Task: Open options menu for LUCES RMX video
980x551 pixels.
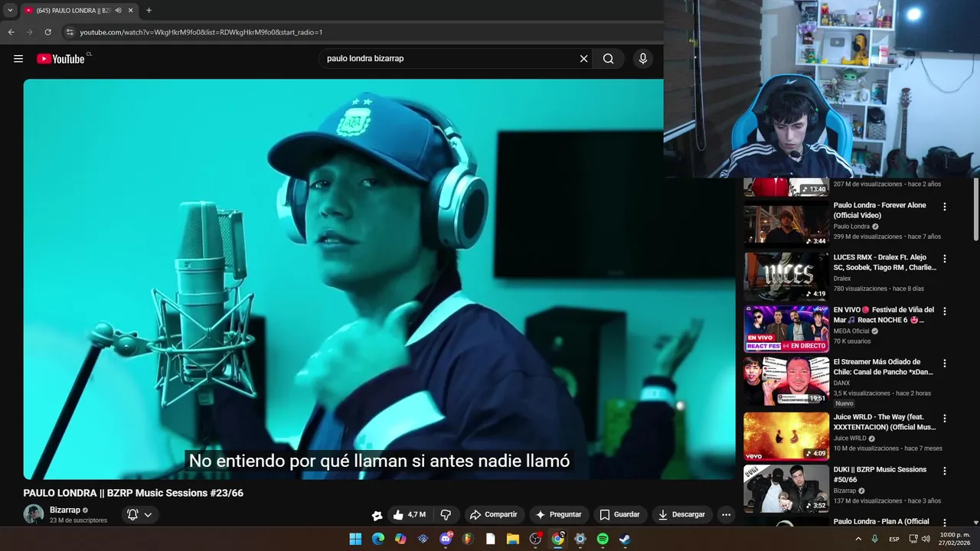Action: pyautogui.click(x=945, y=259)
